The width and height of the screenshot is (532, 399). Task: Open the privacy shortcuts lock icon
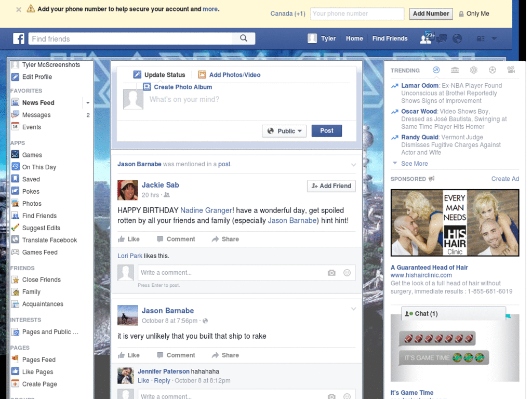[x=480, y=38]
